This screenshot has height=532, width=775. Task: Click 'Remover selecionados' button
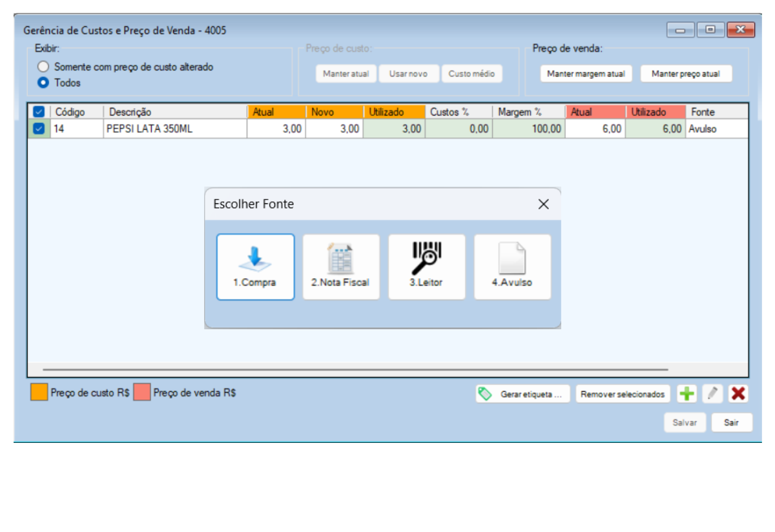pos(622,394)
